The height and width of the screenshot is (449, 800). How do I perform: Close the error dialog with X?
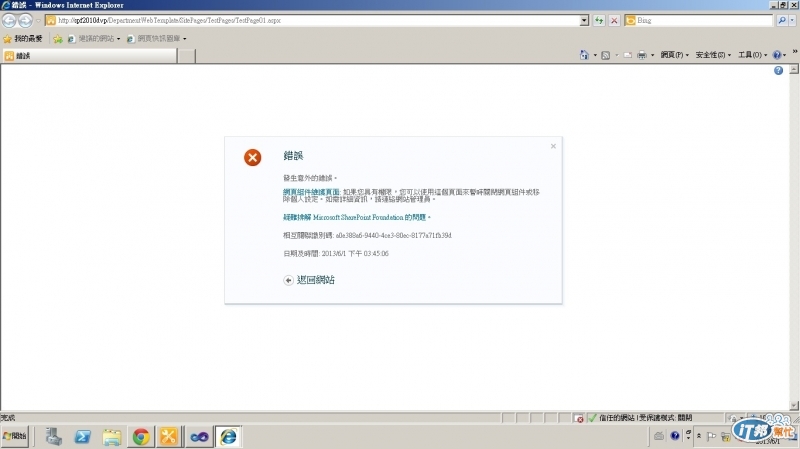[553, 146]
